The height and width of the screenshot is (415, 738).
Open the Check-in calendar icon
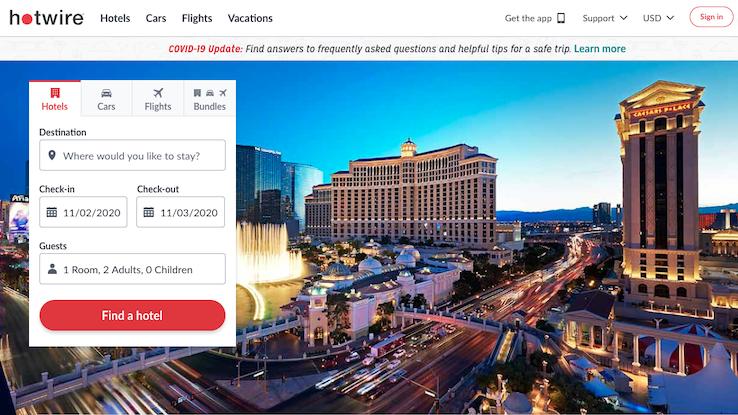pyautogui.click(x=52, y=212)
